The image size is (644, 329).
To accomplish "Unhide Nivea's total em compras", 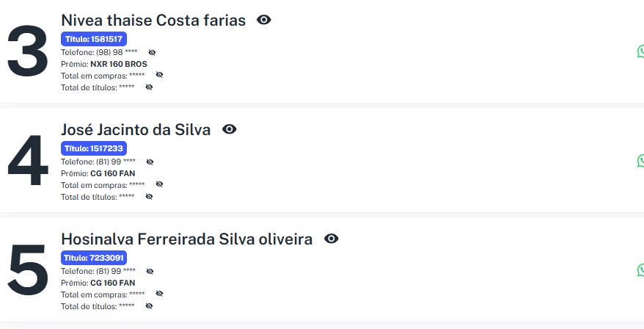I will pyautogui.click(x=159, y=75).
